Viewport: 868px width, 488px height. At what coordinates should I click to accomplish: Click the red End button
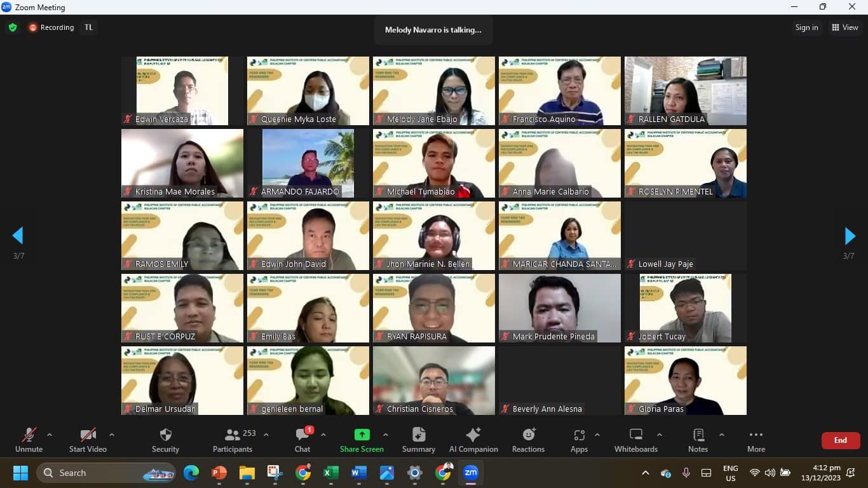coord(840,440)
